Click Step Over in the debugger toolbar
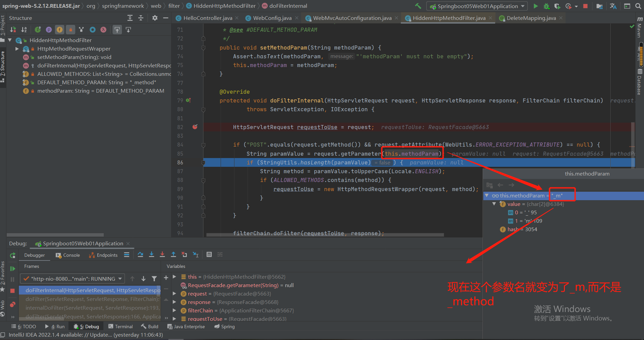 140,254
